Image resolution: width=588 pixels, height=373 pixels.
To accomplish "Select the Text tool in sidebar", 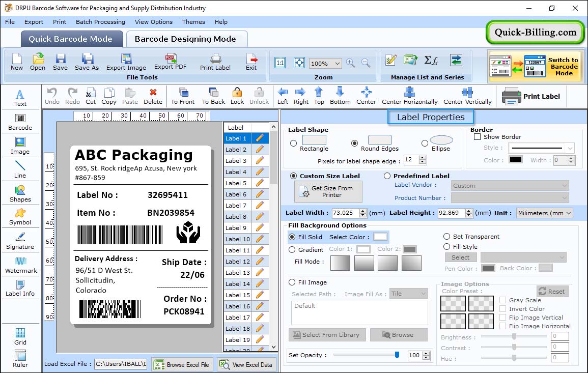I will point(20,98).
